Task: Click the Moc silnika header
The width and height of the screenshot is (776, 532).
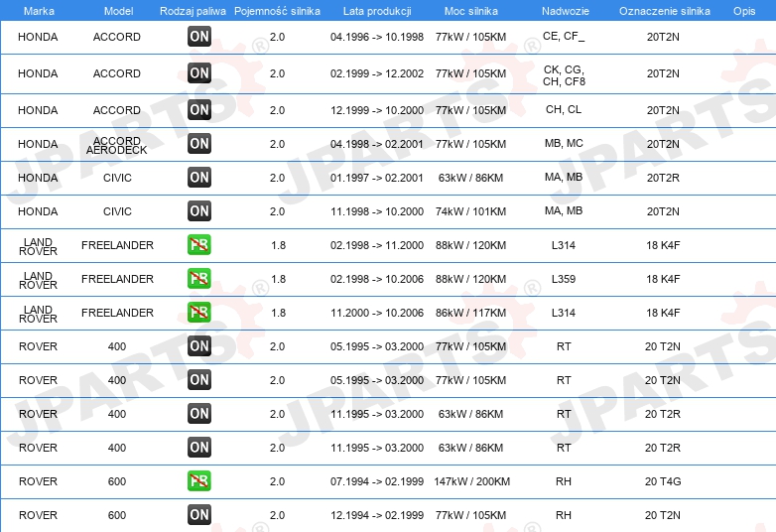Action: point(471,11)
